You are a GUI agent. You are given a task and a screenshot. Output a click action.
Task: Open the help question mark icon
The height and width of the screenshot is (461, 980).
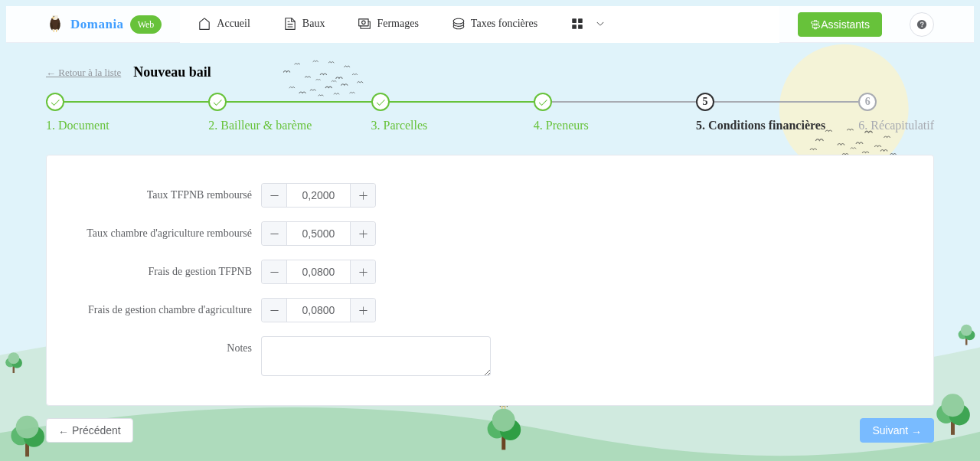point(922,25)
